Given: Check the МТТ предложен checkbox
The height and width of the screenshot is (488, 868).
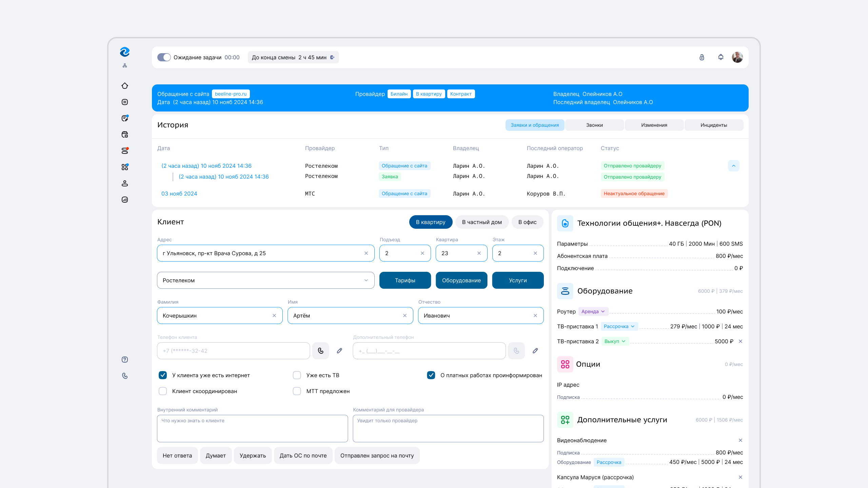Looking at the screenshot, I should pyautogui.click(x=297, y=391).
